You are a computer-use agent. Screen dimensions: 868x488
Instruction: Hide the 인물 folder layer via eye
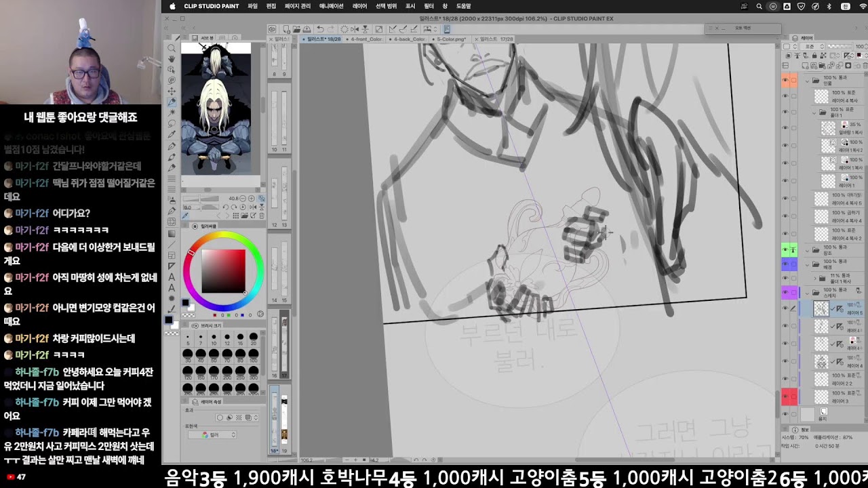785,80
